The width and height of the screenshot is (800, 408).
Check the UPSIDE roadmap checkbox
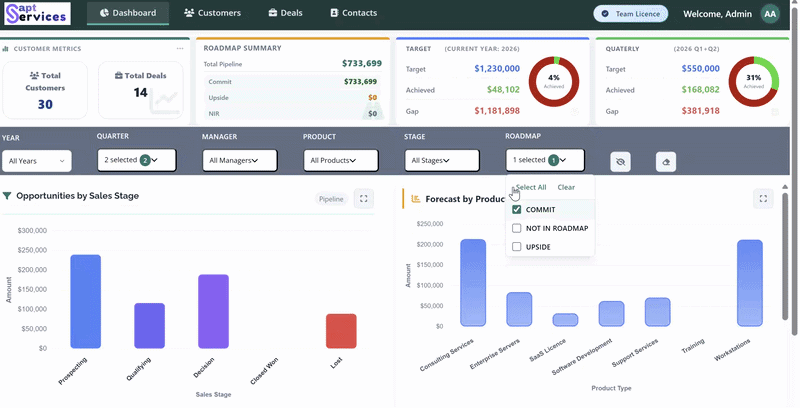516,247
